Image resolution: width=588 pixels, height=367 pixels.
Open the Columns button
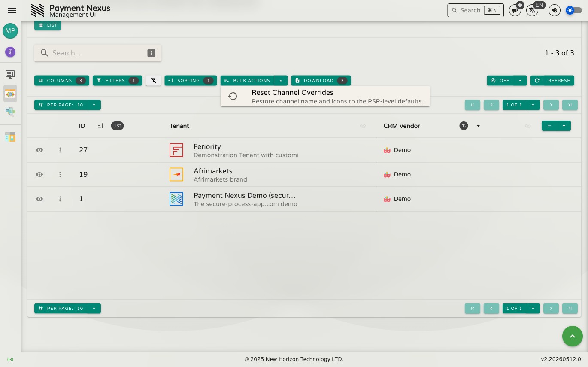click(x=62, y=80)
